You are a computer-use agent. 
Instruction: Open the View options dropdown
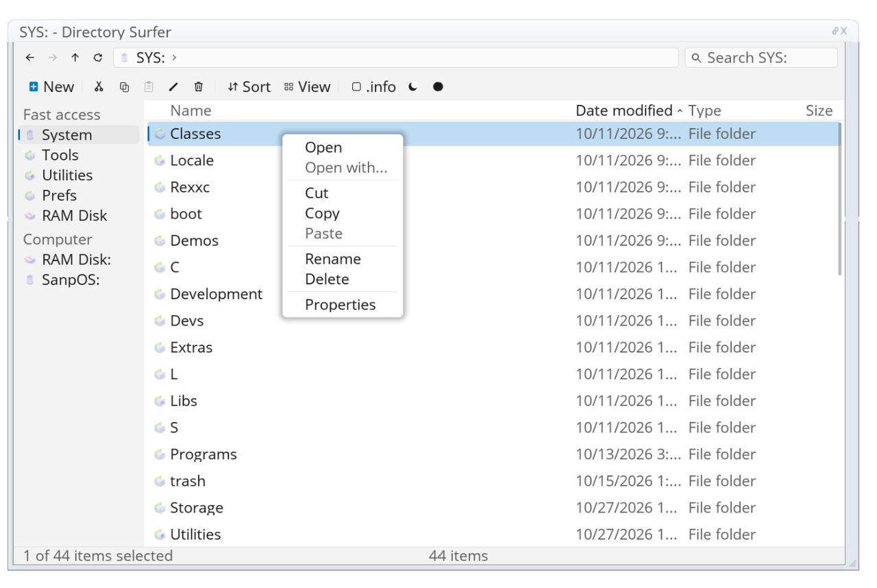point(307,86)
